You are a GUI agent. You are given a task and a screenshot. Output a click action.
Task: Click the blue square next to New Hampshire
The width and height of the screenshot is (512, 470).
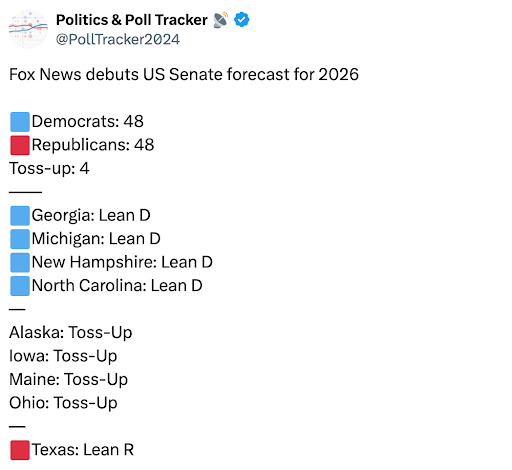pos(20,263)
